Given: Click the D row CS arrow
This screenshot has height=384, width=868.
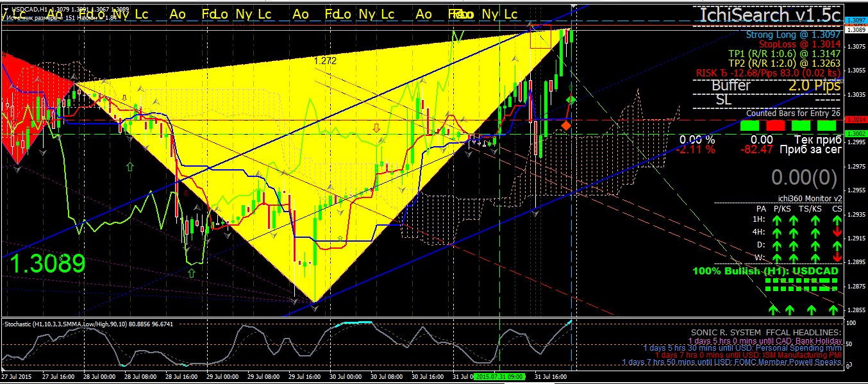Looking at the screenshot, I should pyautogui.click(x=837, y=245).
